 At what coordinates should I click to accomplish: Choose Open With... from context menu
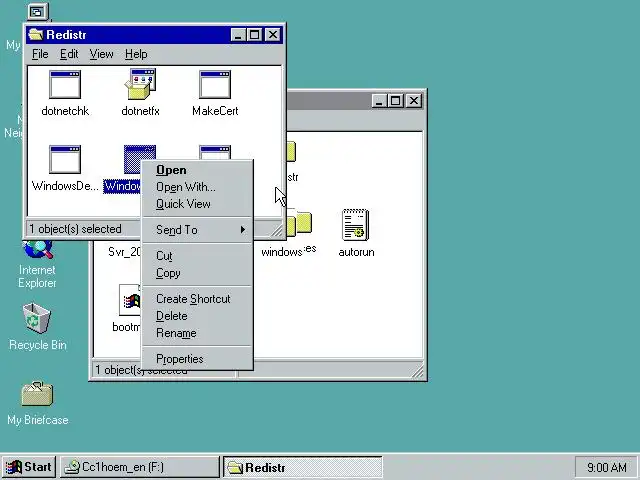(x=198, y=187)
